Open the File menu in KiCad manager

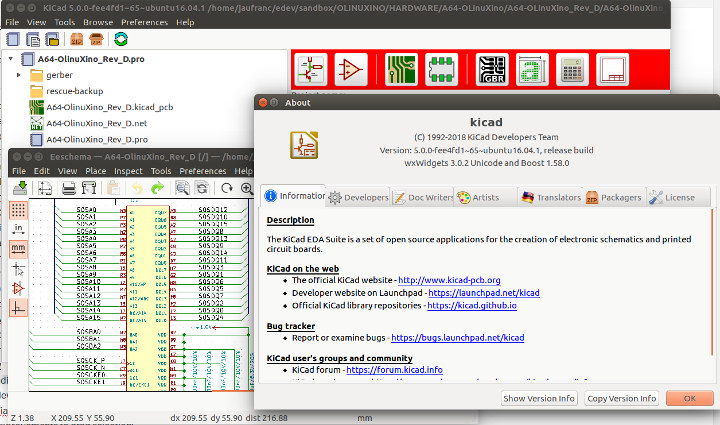[12, 22]
